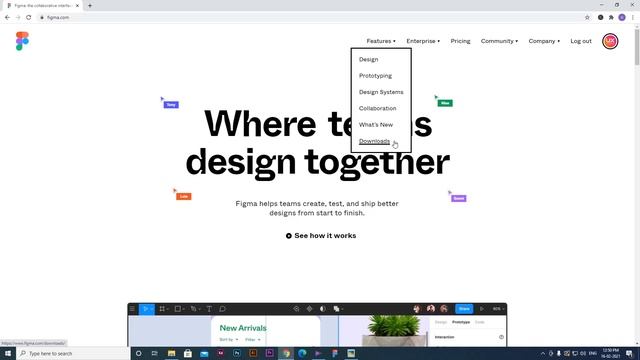This screenshot has height=360, width=640.
Task: Close the Figma browser tab
Action: click(x=77, y=6)
